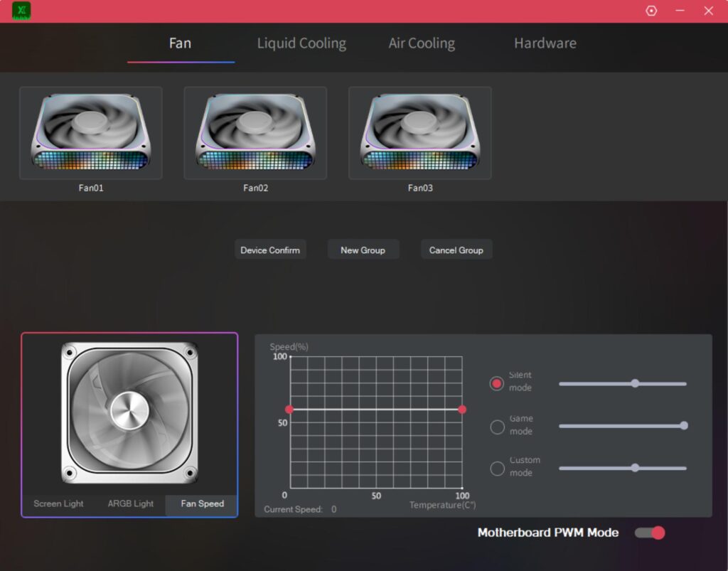The height and width of the screenshot is (571, 728).
Task: Select the Fan01 thumbnail
Action: point(90,133)
